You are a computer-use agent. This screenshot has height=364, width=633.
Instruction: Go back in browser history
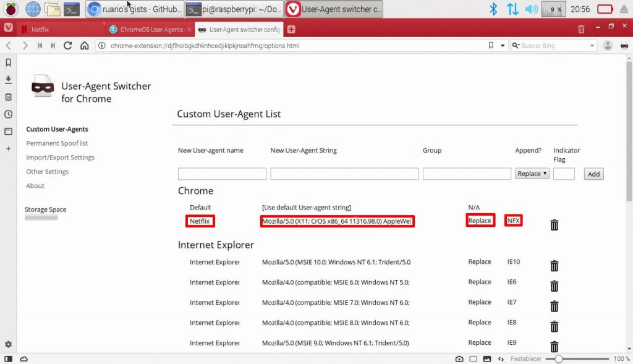(9, 46)
